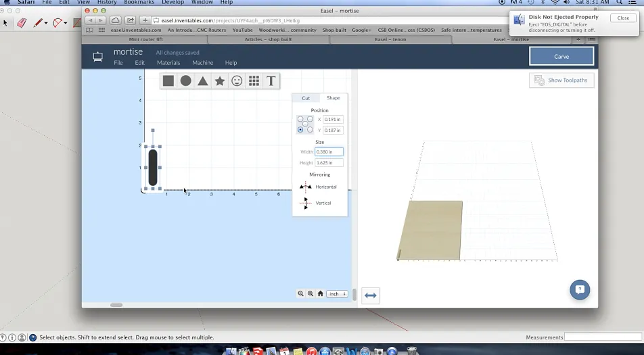Switch to the Cut tab
This screenshot has height=355, width=644.
coord(306,98)
